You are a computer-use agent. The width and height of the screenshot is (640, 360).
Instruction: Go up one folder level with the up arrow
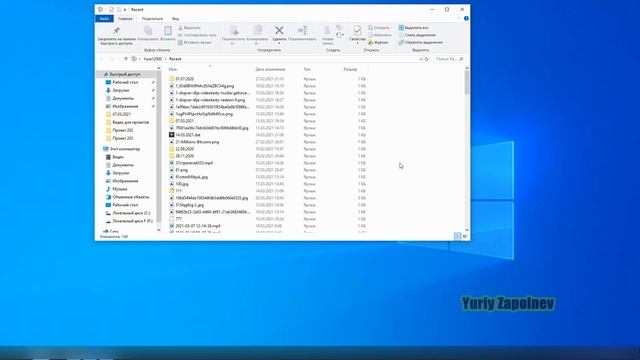pyautogui.click(x=126, y=59)
